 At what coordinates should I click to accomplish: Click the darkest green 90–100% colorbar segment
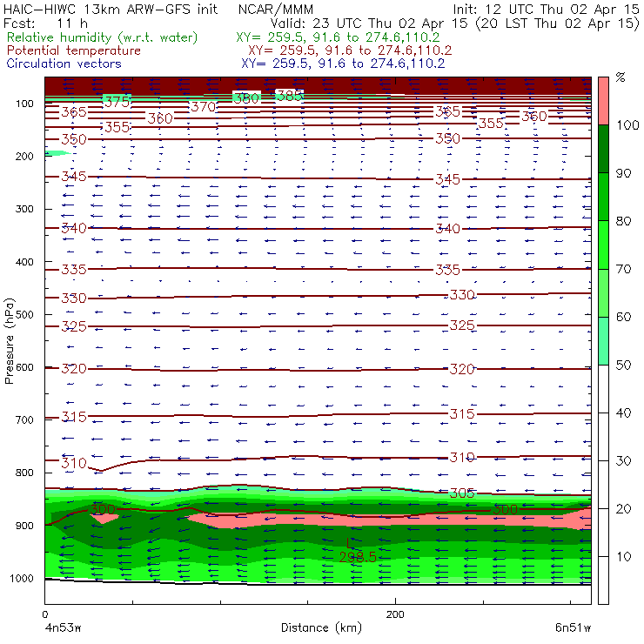(603, 149)
